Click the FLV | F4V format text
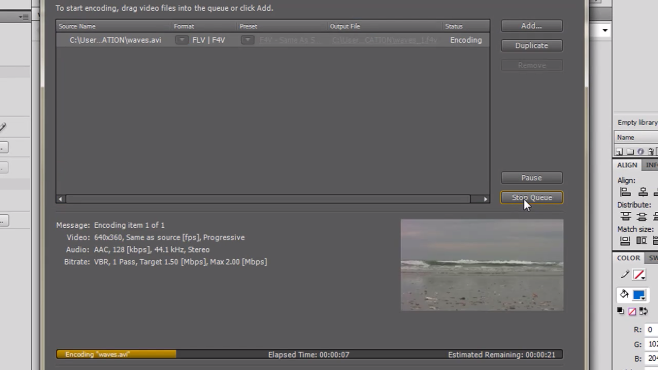Screen dimensions: 658x370 pos(209,40)
